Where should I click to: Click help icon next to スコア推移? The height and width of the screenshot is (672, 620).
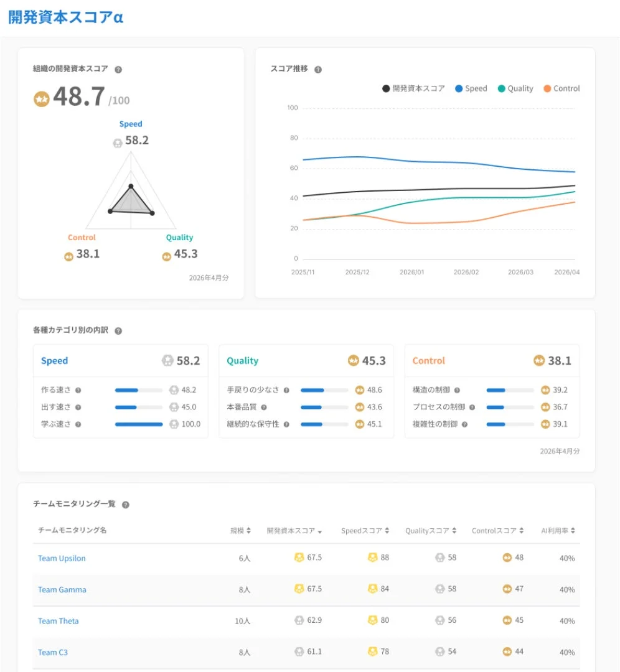[317, 70]
